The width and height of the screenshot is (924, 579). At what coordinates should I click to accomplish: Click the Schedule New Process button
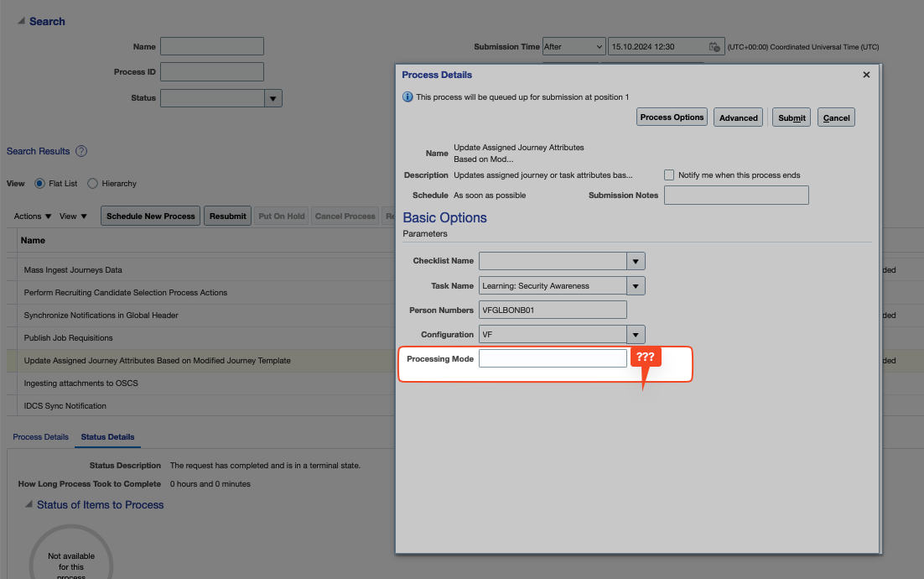(x=150, y=216)
